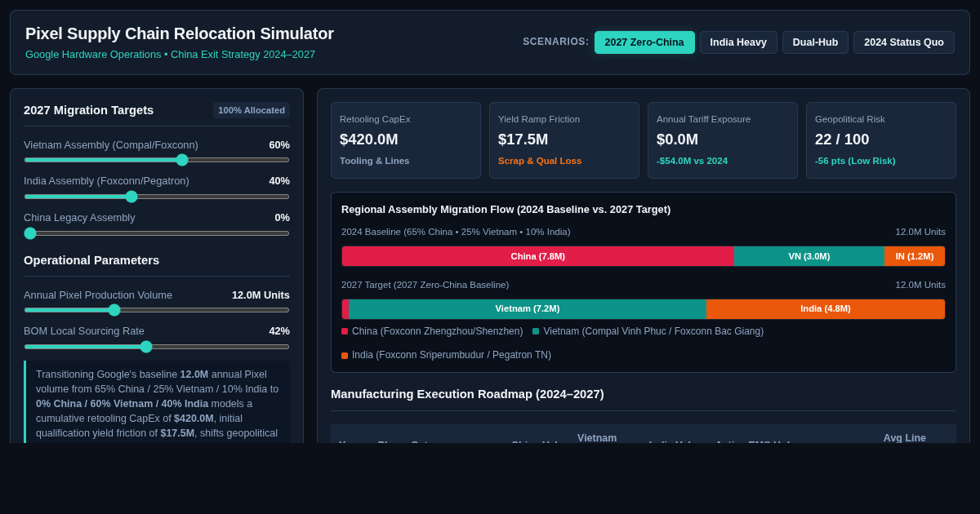Adjust India Assembly slider handle
Viewport: 980px width, 514px height.
click(x=131, y=197)
